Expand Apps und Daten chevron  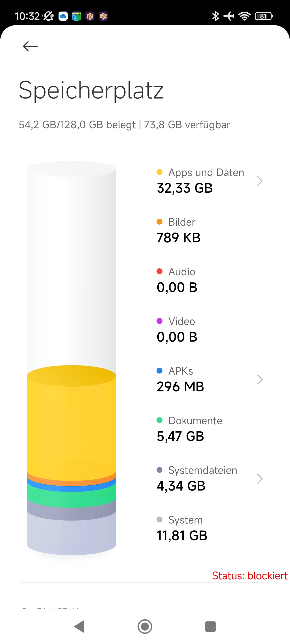tap(259, 181)
